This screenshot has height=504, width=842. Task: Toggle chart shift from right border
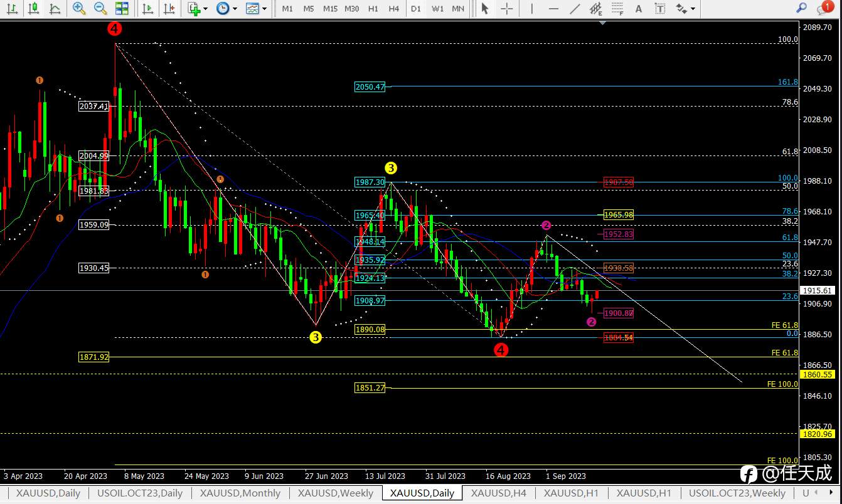pos(169,9)
